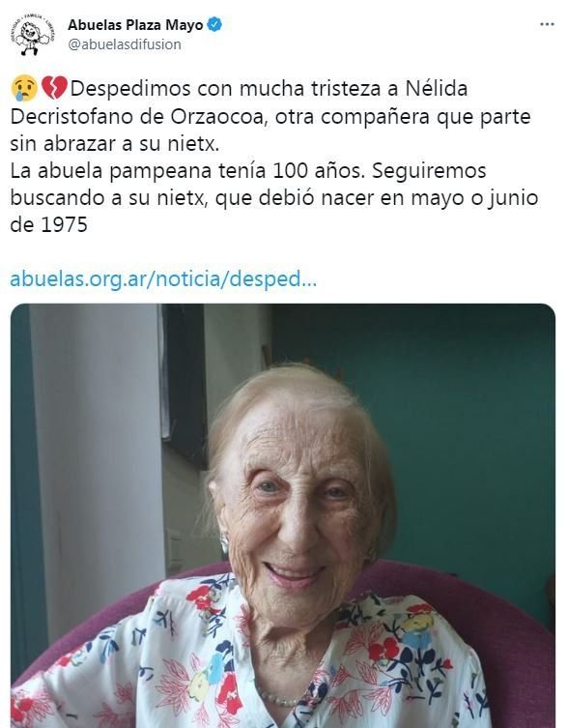
Task: Click the word "Seguiremos" in the tweet
Action: coord(429,171)
